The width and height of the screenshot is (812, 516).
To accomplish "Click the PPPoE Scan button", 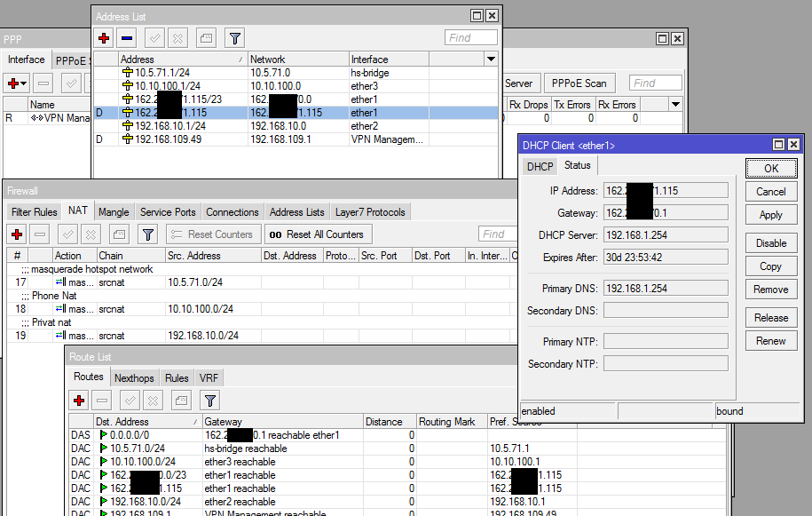I will [579, 83].
